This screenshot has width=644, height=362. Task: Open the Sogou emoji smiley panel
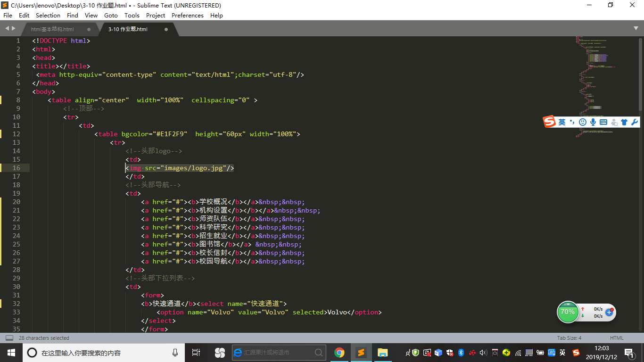pos(582,122)
